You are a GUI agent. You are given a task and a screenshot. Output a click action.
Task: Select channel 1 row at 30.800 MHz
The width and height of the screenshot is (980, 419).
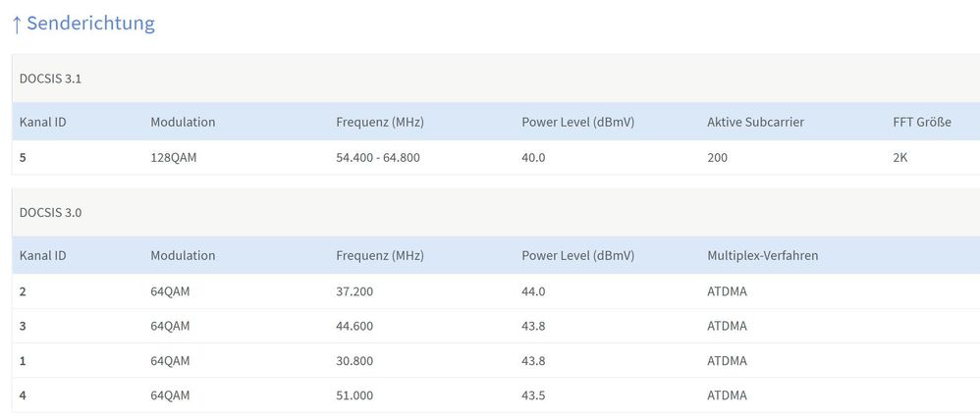(496, 360)
